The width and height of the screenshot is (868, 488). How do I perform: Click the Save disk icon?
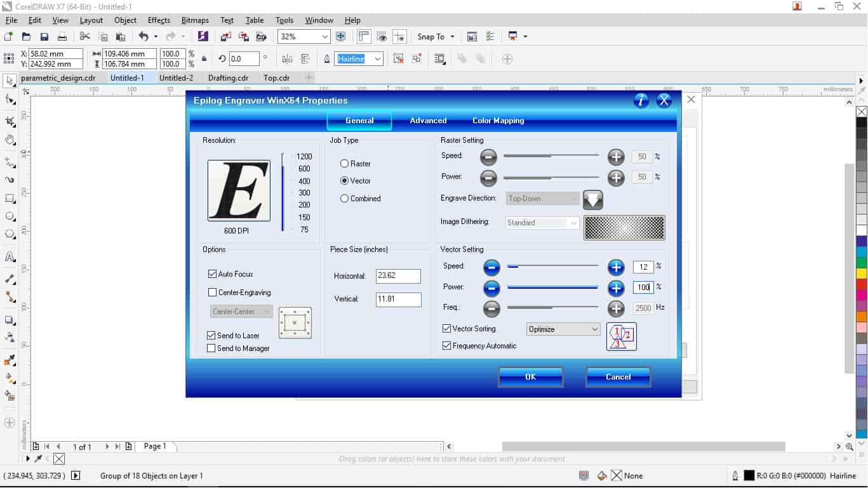[x=44, y=37]
